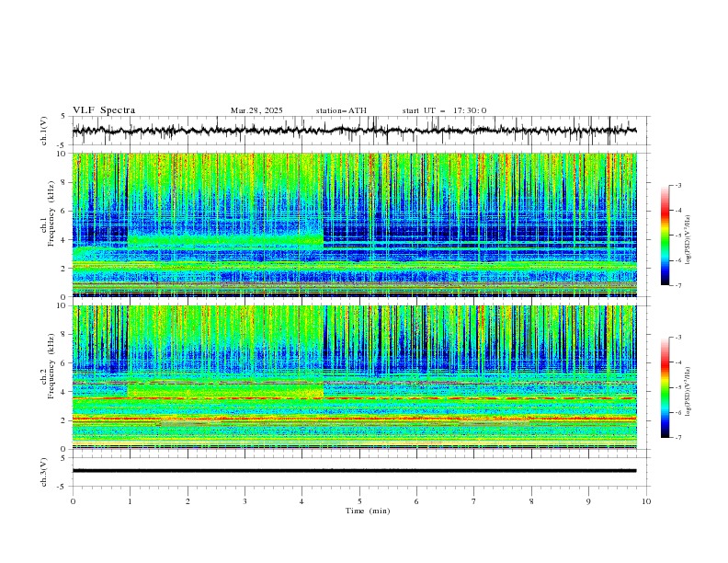Click the flat ch.3 voltage trace
728x563 pixels.
pyautogui.click(x=354, y=471)
